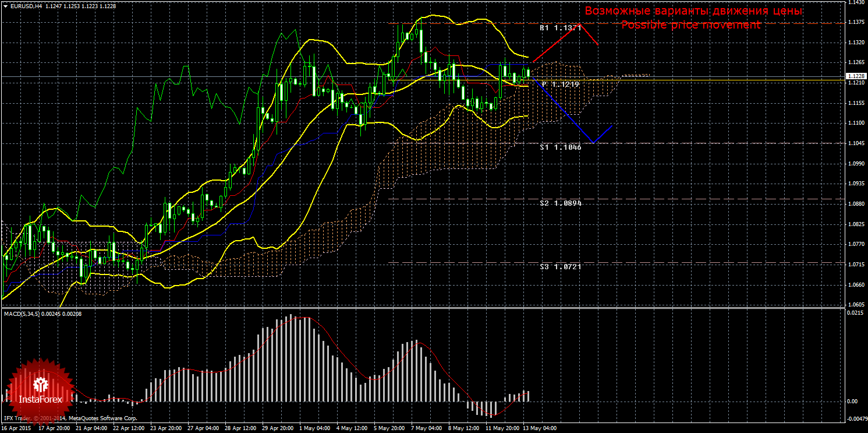Image resolution: width=868 pixels, height=433 pixels.
Task: Click 1.0935 on the price scale
Action: pos(855,184)
